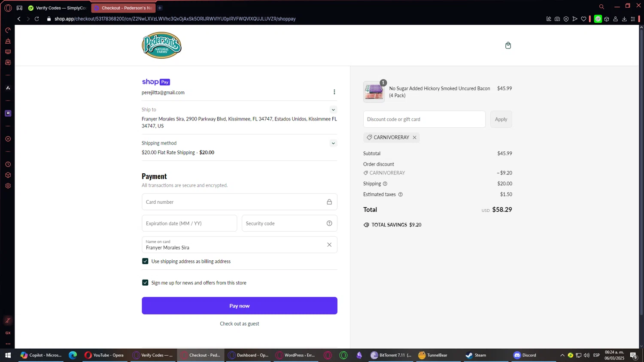Focus the Card number field
The width and height of the screenshot is (644, 362).
coord(240,202)
